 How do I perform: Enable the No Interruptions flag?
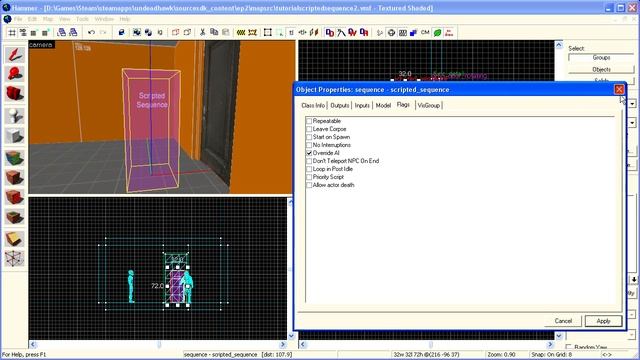309,145
